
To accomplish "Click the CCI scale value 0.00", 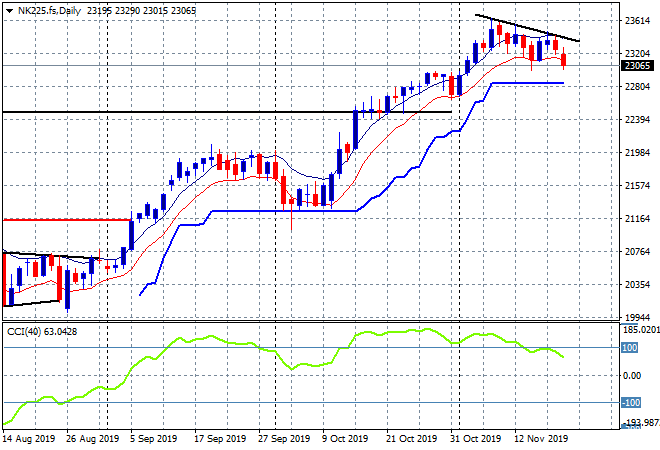I will click(x=632, y=375).
